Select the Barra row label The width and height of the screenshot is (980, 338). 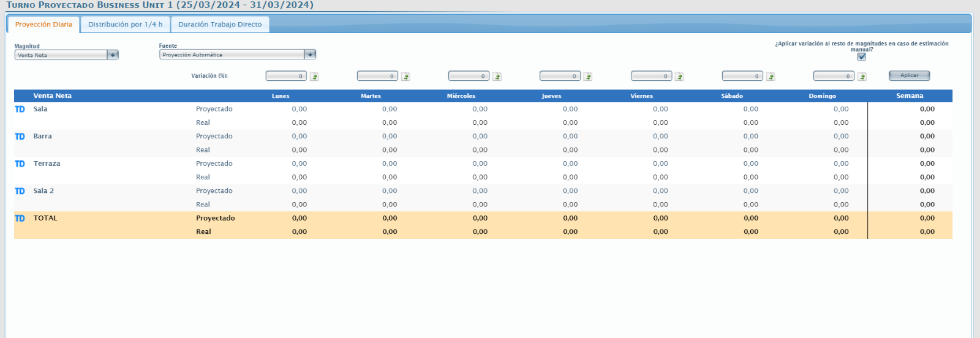[x=43, y=137]
